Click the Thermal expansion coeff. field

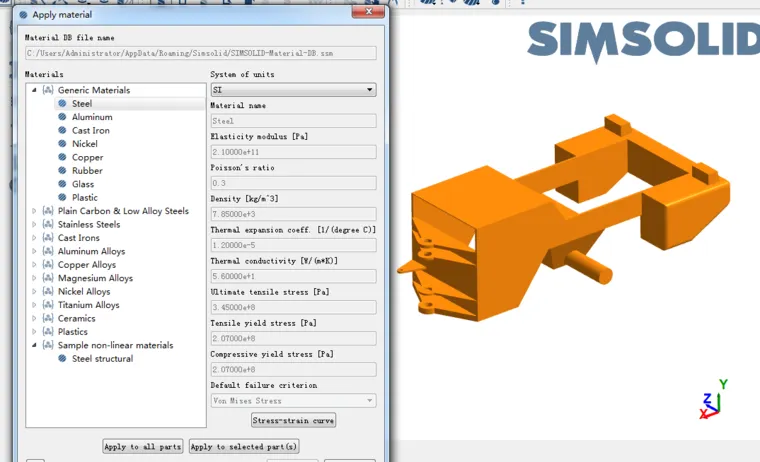click(293, 245)
